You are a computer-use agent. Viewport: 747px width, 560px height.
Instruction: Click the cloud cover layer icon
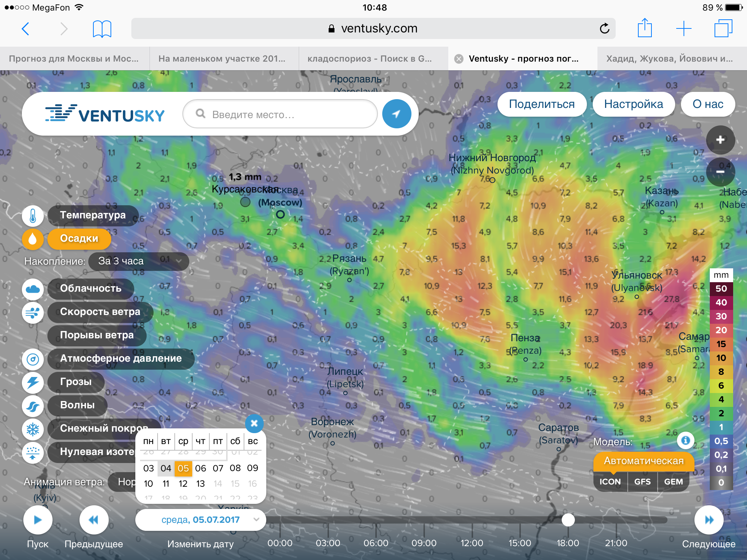[33, 289]
